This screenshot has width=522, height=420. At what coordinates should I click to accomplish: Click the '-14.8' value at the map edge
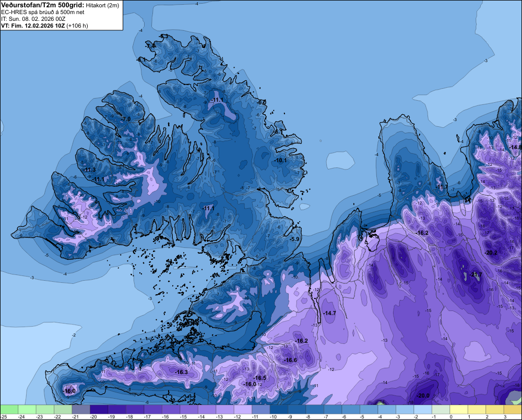(515, 147)
